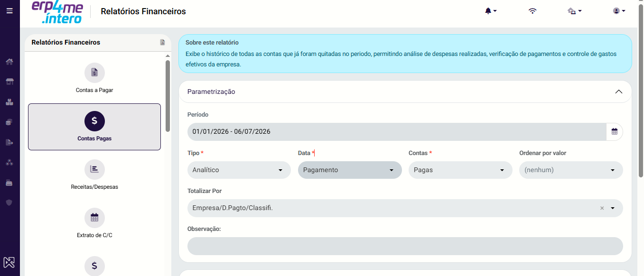Open the storefront icon in the sidebar
This screenshot has height=276, width=644.
(9, 82)
